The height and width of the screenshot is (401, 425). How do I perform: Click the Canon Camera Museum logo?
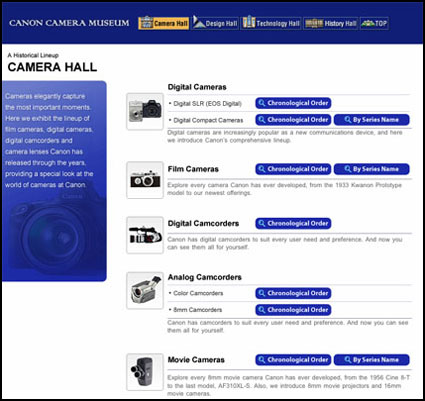69,23
